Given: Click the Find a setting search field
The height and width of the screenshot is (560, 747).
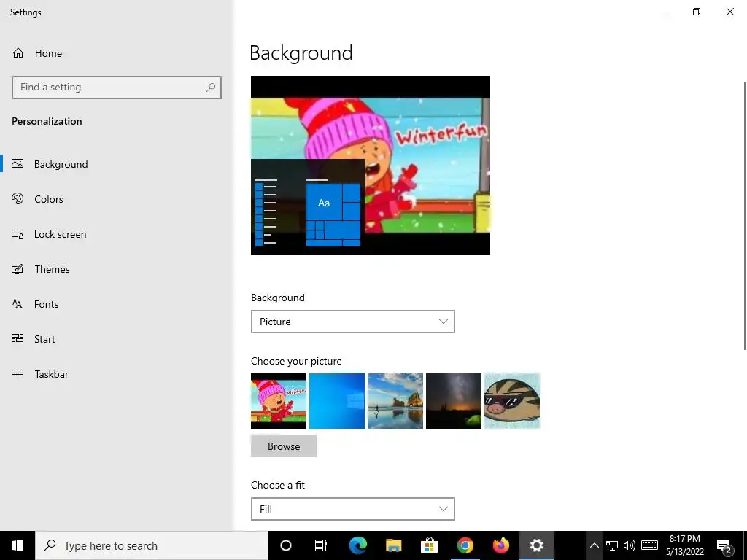Looking at the screenshot, I should [117, 87].
